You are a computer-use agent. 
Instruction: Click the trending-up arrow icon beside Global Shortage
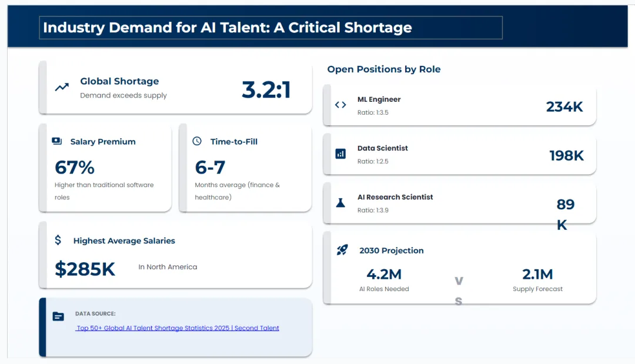point(62,88)
